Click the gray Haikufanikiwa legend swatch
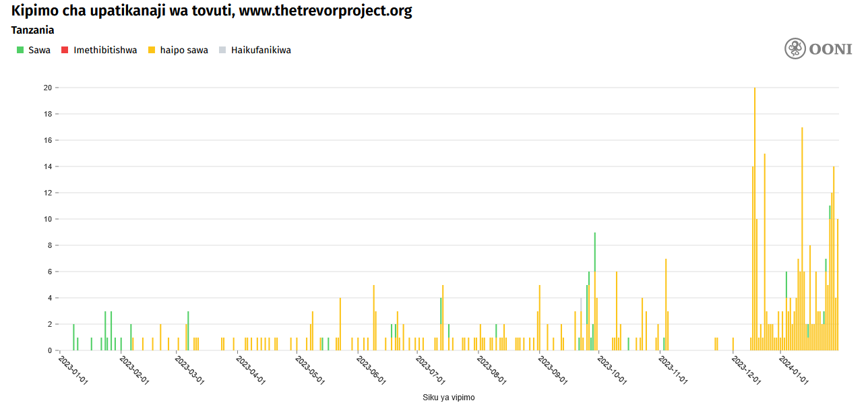Screen dimensions: 868x409 [222, 50]
